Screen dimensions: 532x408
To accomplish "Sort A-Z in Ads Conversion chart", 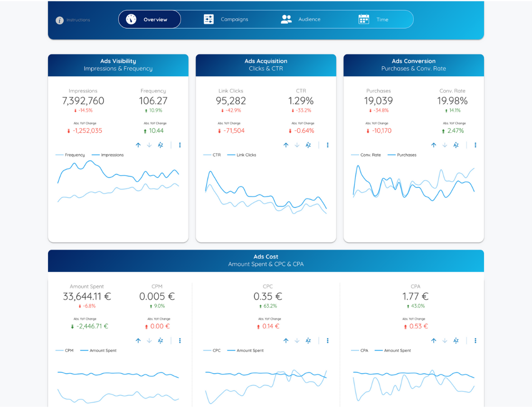I will tap(456, 145).
